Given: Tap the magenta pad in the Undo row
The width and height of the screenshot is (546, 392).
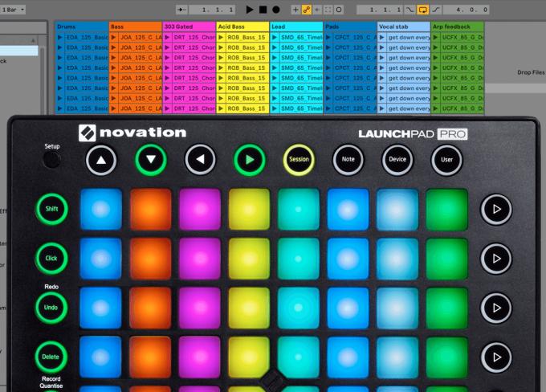Looking at the screenshot, I should [199, 308].
